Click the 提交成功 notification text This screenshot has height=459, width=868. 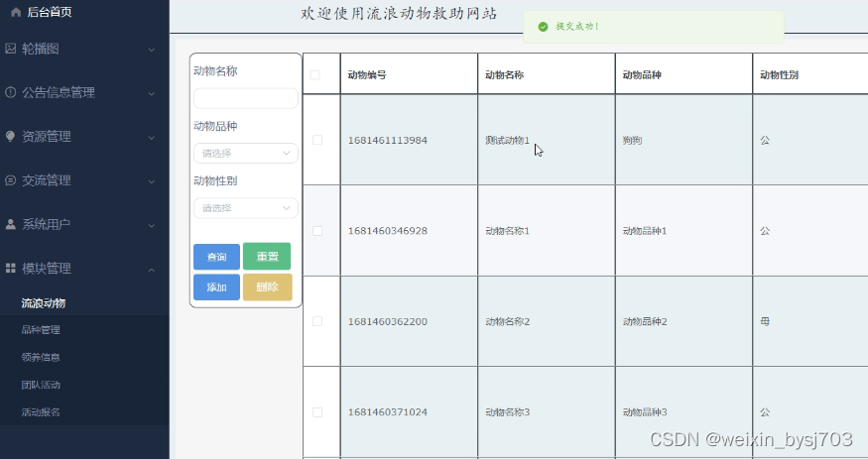(577, 27)
